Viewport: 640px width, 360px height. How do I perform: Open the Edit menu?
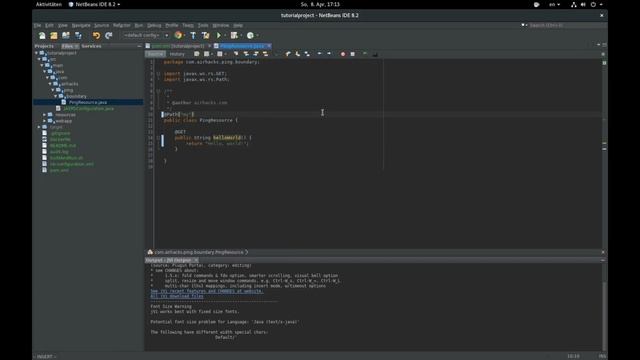pos(49,25)
